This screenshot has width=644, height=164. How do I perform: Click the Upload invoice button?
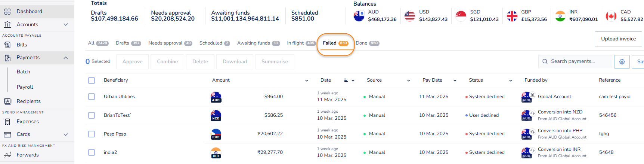[618, 39]
